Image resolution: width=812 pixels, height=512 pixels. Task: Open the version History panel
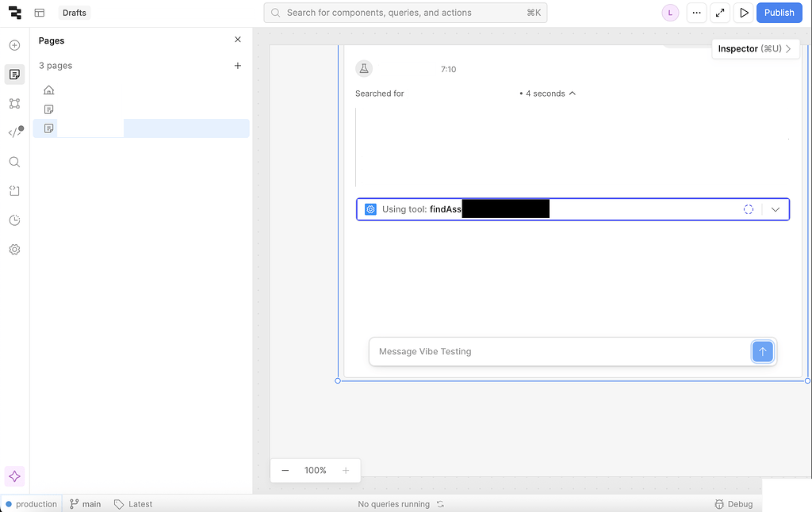(x=14, y=220)
